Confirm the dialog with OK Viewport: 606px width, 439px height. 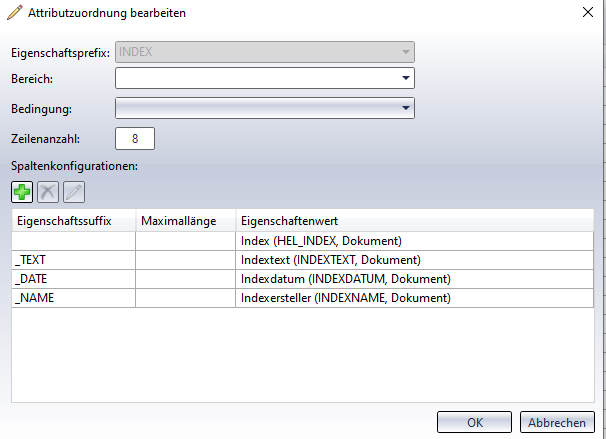click(475, 421)
